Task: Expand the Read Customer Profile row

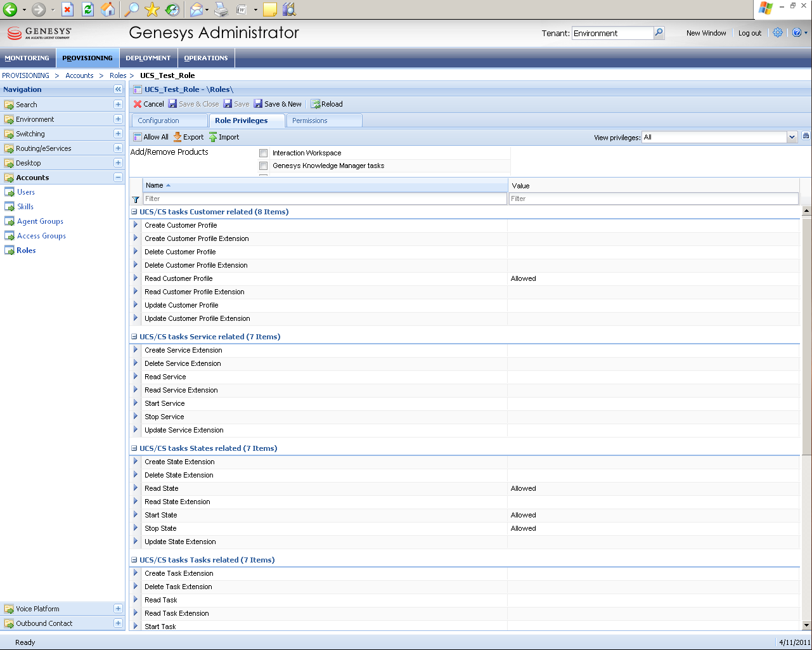Action: click(x=136, y=278)
